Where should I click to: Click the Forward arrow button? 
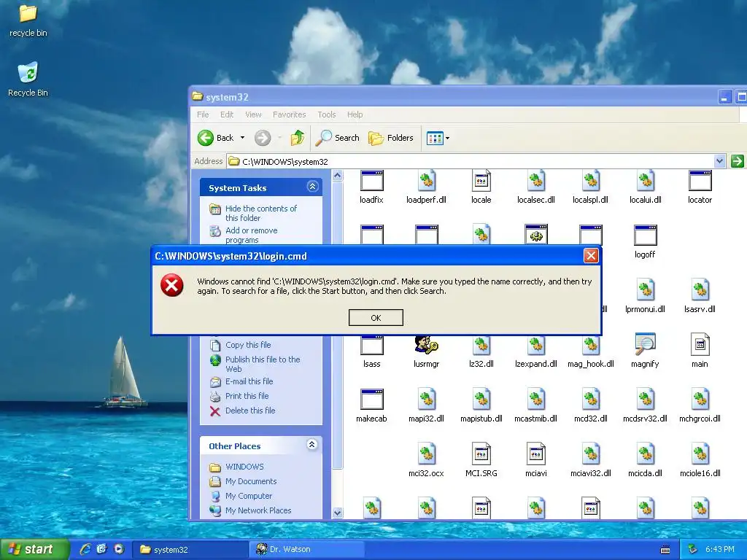tap(262, 138)
